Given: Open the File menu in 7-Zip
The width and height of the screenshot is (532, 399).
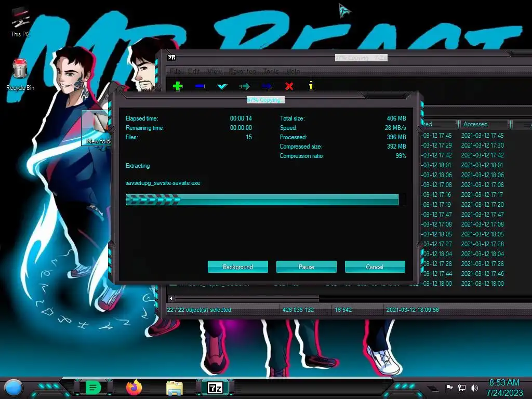Looking at the screenshot, I should tap(175, 71).
